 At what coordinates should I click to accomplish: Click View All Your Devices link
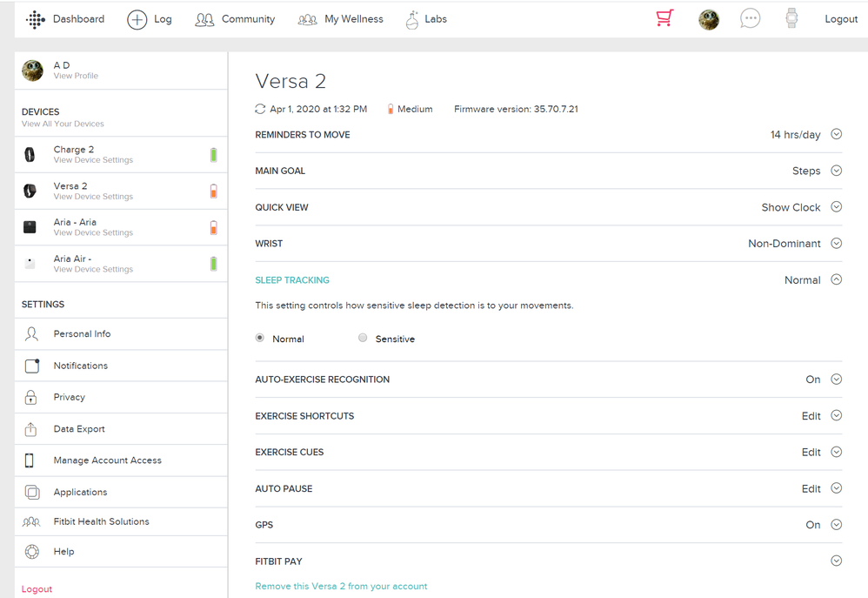[63, 124]
